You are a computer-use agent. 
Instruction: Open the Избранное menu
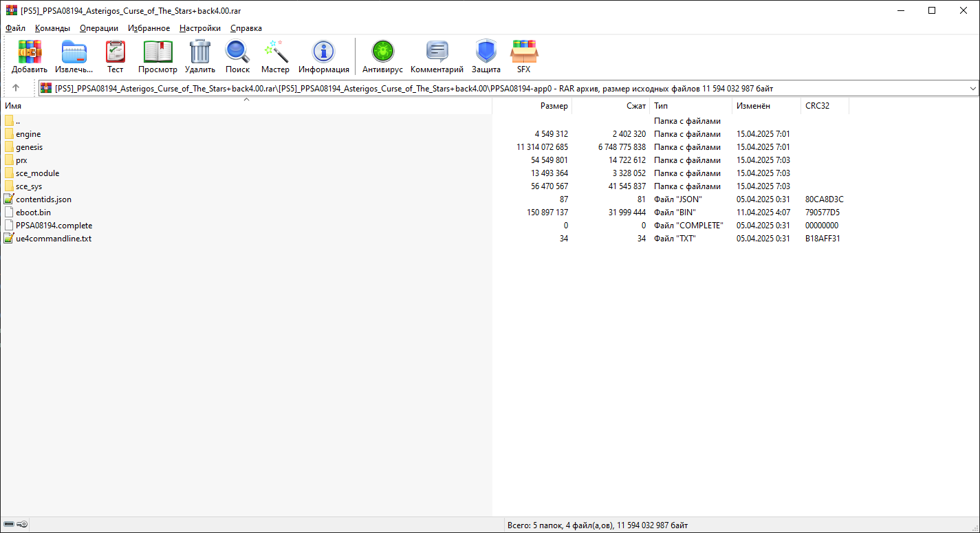tap(149, 28)
